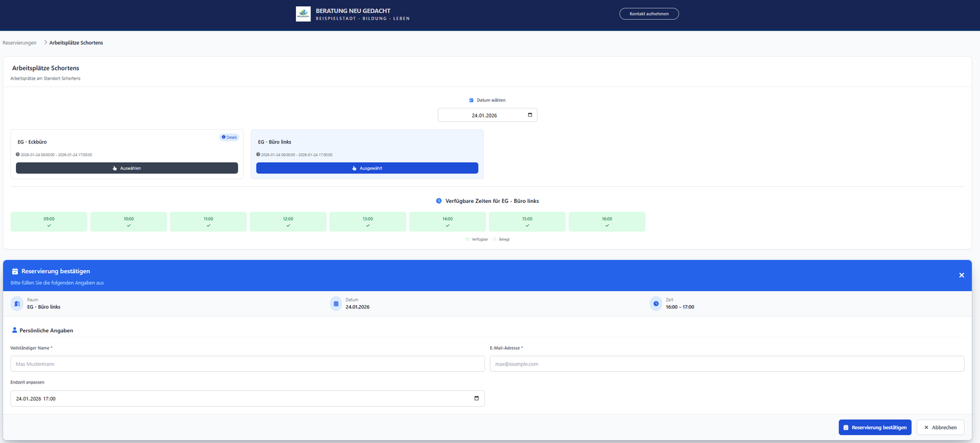Click the site logo in the header
Viewport: 980px width, 443px height.
[303, 14]
